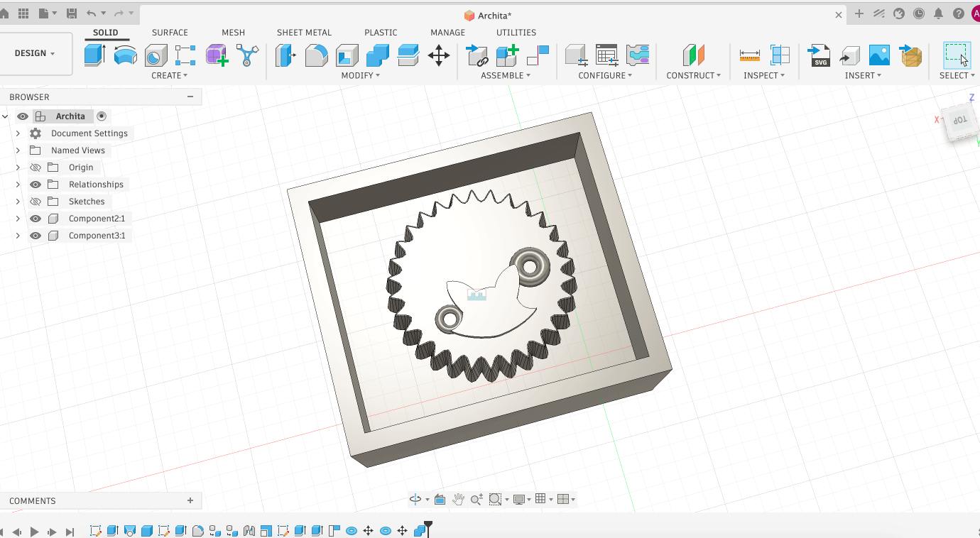The image size is (980, 538).
Task: Select the Combine tool
Action: (x=377, y=55)
